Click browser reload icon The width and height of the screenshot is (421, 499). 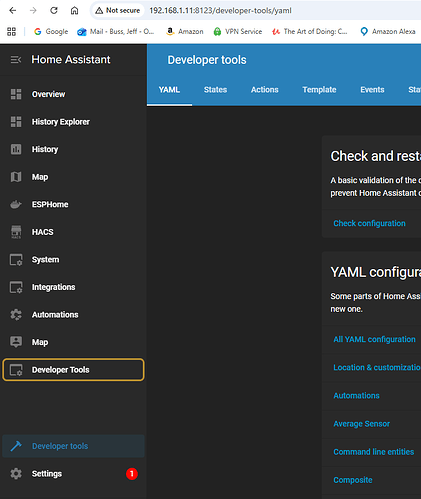54,10
